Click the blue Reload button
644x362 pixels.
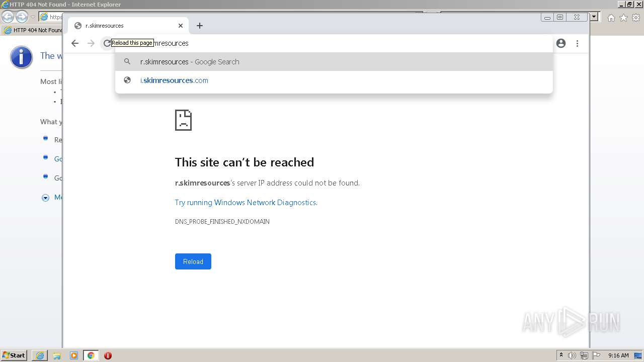[193, 261]
